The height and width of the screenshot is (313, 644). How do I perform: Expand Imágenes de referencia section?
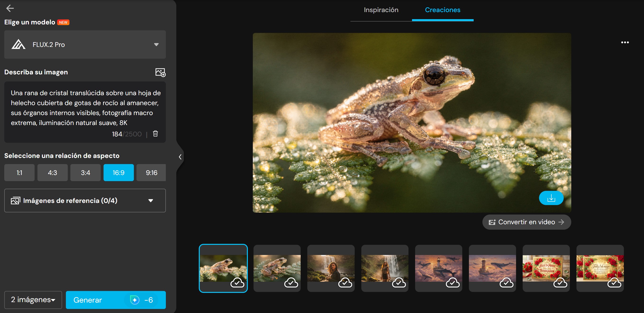pos(85,201)
